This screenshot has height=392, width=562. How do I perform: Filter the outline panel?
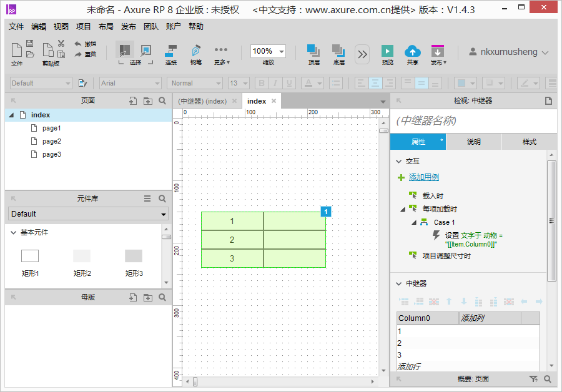tap(533, 379)
